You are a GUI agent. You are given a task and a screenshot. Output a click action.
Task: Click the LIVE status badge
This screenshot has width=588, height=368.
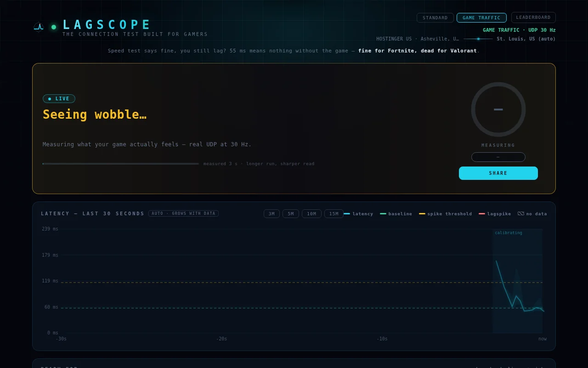[59, 98]
